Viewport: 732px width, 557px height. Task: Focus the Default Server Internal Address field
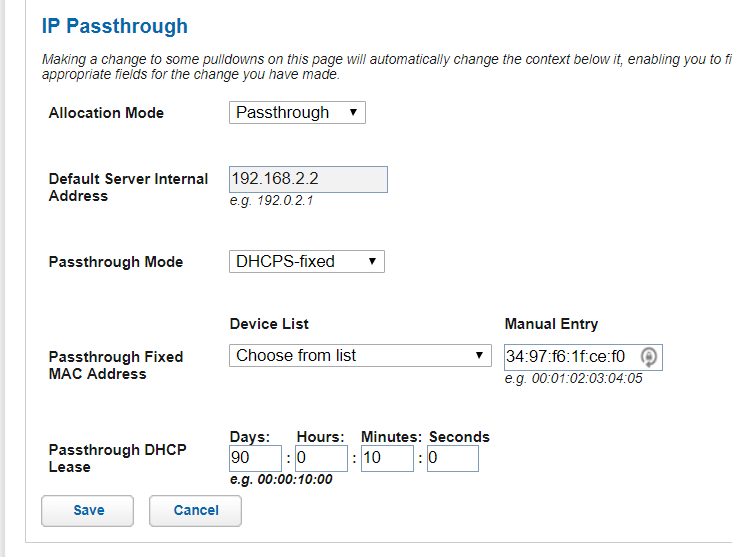(307, 179)
